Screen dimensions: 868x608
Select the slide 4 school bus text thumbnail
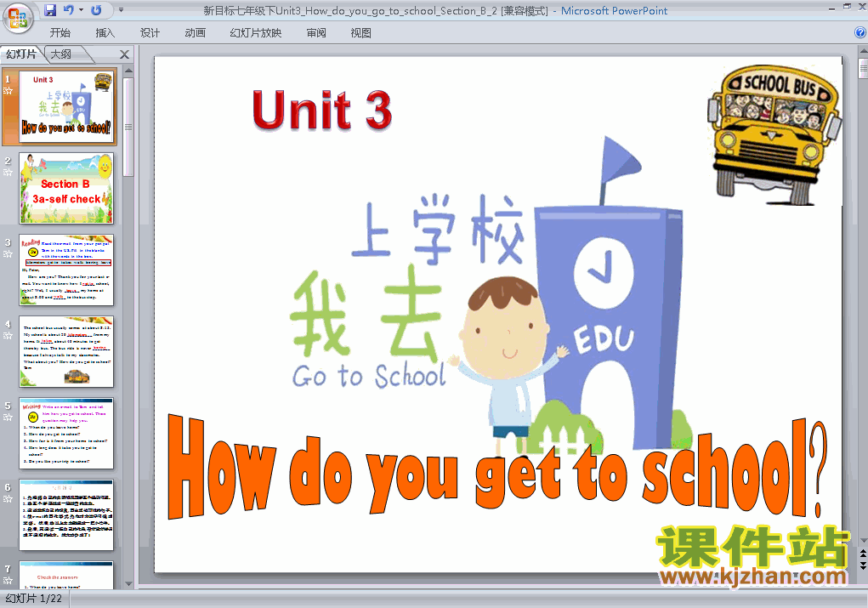(65, 352)
